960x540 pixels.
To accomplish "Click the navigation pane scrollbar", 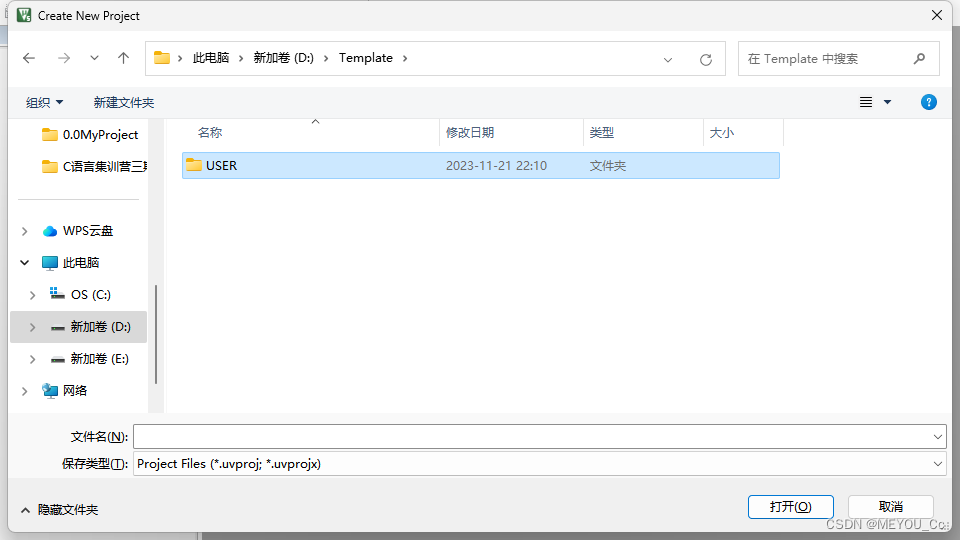I will [x=156, y=334].
